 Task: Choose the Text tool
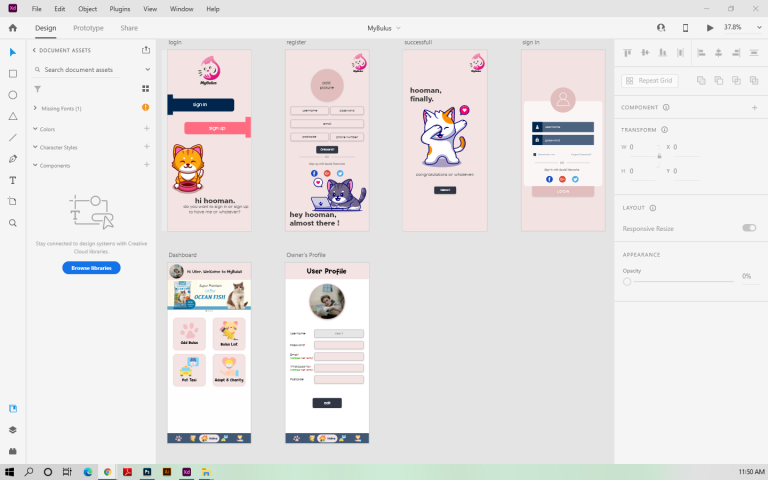(x=13, y=180)
